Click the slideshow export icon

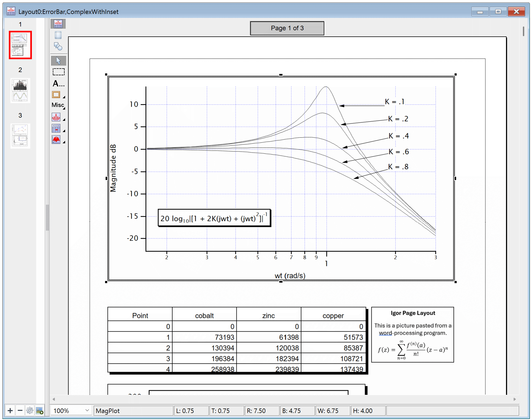(x=40, y=410)
